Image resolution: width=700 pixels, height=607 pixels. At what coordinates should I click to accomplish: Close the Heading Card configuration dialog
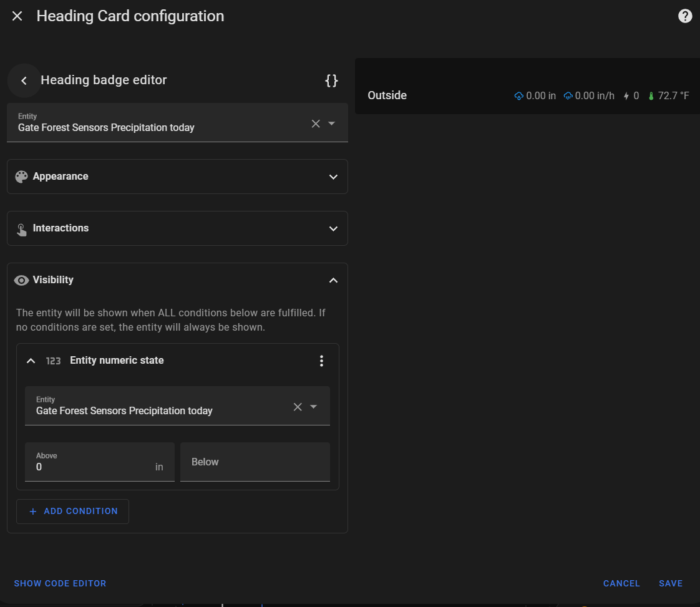click(x=17, y=16)
